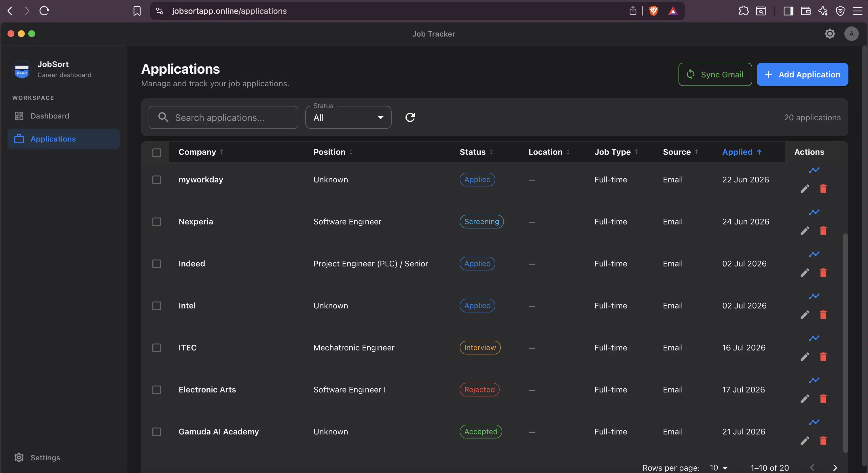Click the Rejected status chip

click(479, 390)
